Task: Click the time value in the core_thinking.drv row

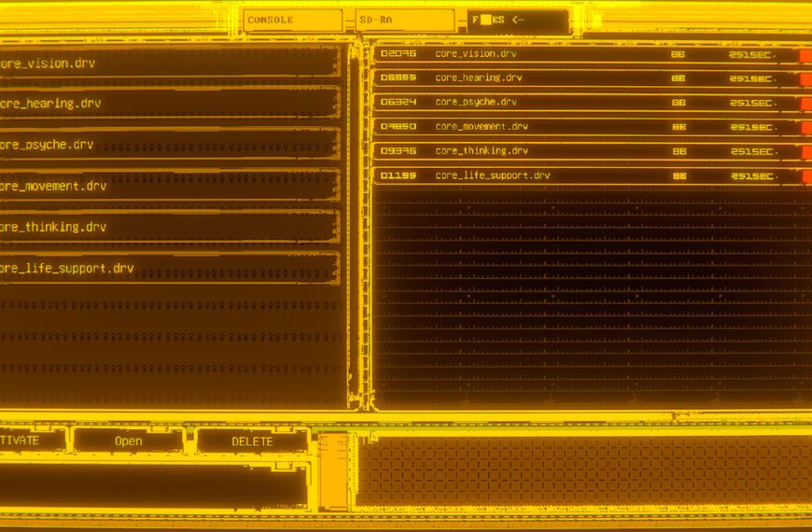Action: (753, 152)
